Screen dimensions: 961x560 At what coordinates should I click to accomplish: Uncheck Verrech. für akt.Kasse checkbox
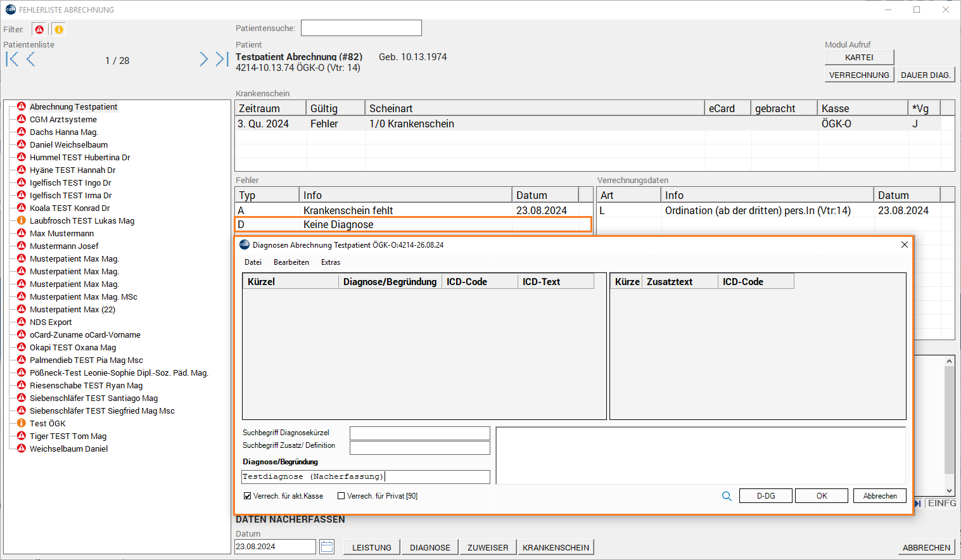click(x=247, y=496)
